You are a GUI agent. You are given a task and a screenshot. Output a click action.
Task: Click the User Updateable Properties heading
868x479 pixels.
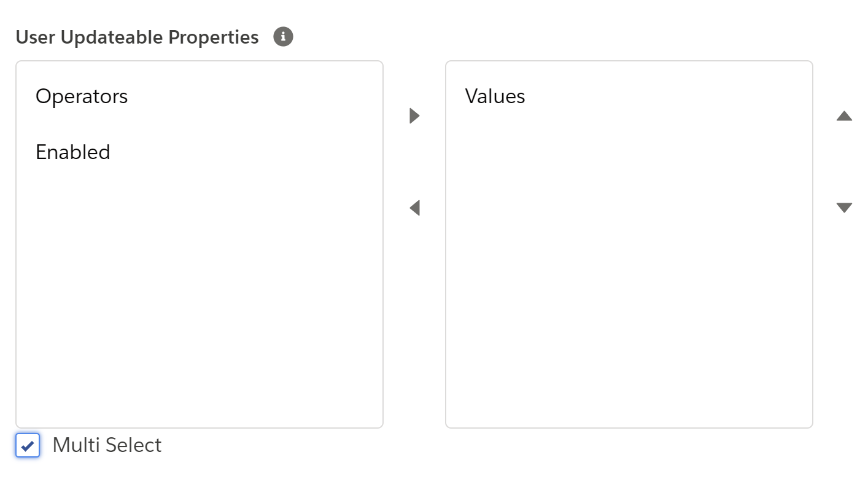coord(137,37)
